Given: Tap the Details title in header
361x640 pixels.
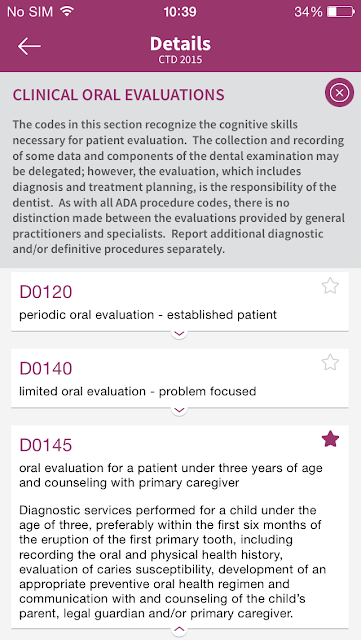Looking at the screenshot, I should [180, 44].
